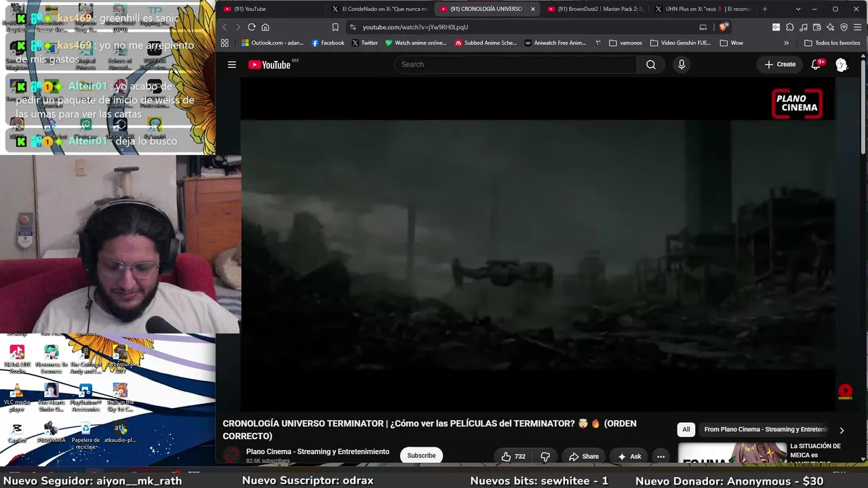The height and width of the screenshot is (488, 868).
Task: Switch to the El CondeNado on X tab
Action: 380,9
